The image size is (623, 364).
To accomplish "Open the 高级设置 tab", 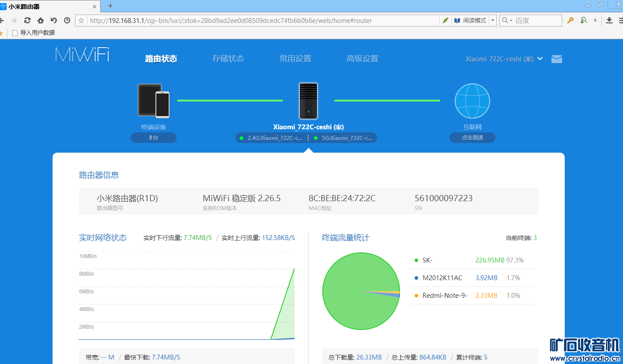I will pos(362,59).
